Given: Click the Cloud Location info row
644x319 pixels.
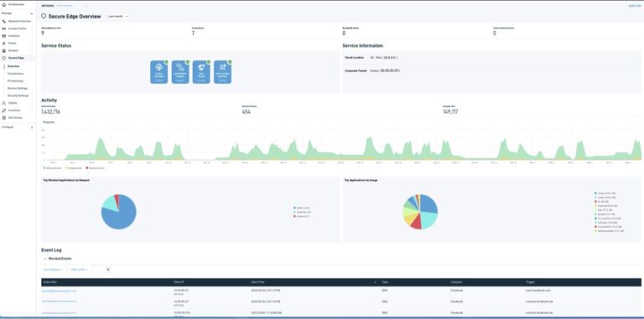Looking at the screenshot, I should click(x=491, y=58).
